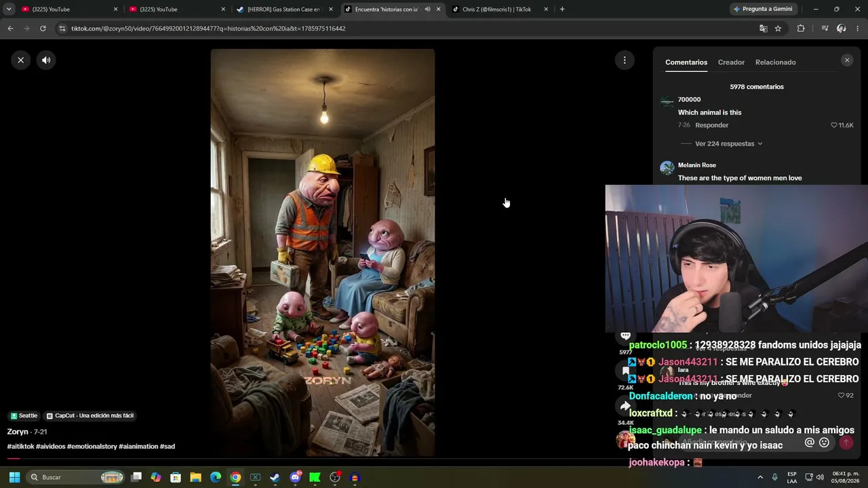The image size is (868, 488).
Task: Open Steam from the taskbar
Action: pos(275,477)
